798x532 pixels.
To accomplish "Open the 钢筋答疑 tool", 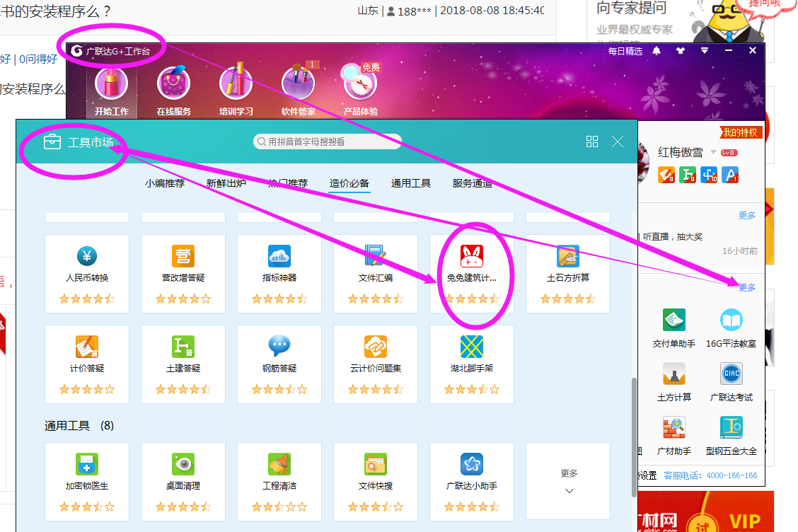I will point(279,364).
